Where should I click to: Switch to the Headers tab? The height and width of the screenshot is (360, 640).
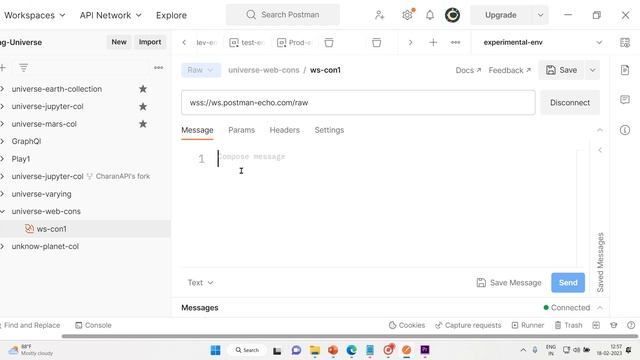point(284,130)
